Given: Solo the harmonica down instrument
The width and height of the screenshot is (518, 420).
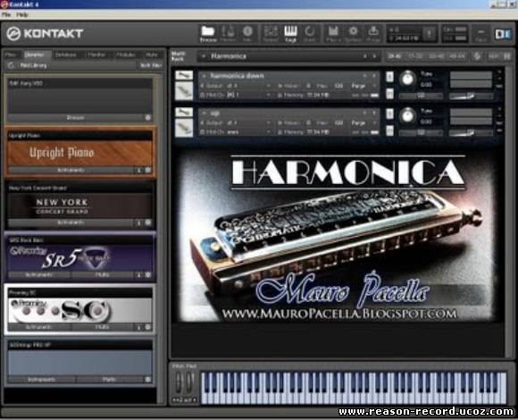Looking at the screenshot, I should [389, 77].
